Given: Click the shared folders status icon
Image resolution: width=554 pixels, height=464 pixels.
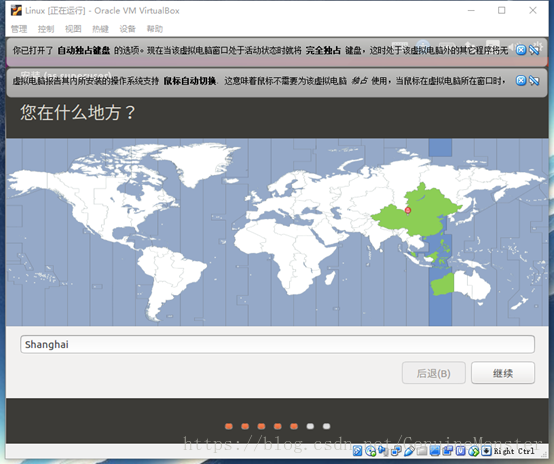Looking at the screenshot, I should (422, 451).
